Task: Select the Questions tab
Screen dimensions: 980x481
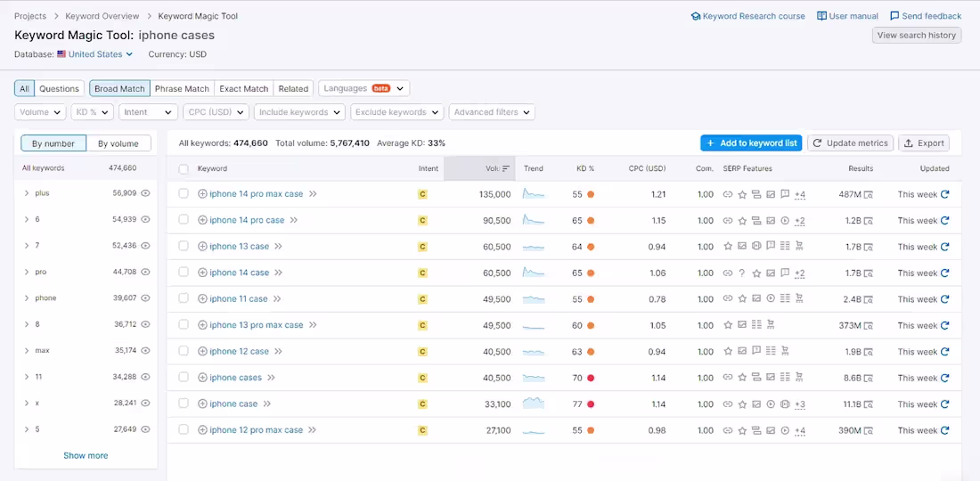Action: (x=60, y=89)
